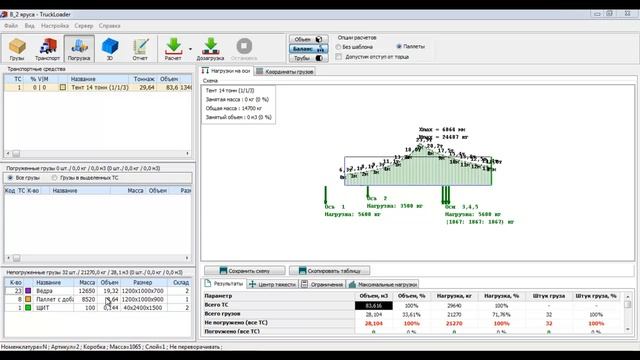Open the Максимальные нагрузки tab
This screenshot has height=360, width=640.
[x=383, y=284]
